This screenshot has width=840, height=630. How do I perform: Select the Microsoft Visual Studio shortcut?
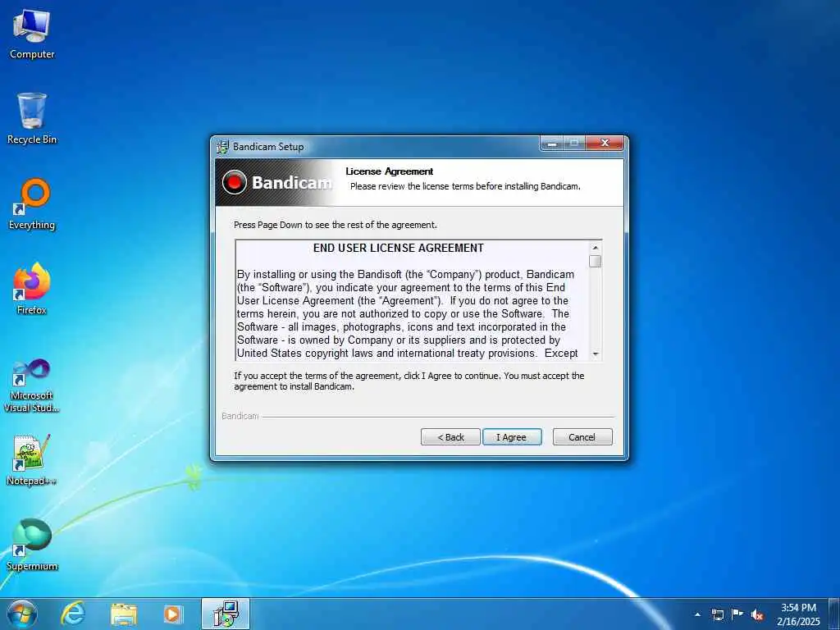tap(32, 386)
